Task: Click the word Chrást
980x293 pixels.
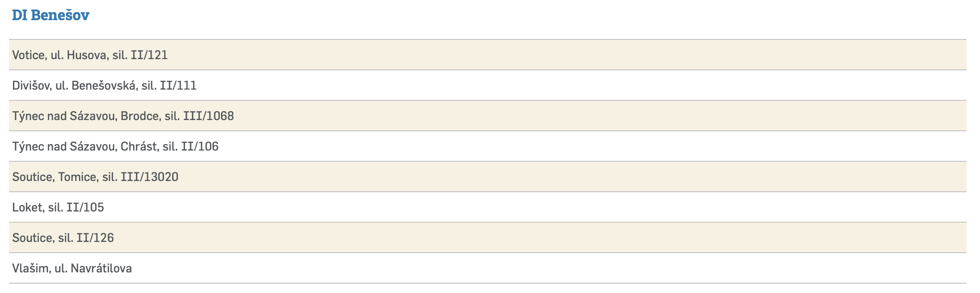Action: (x=139, y=146)
